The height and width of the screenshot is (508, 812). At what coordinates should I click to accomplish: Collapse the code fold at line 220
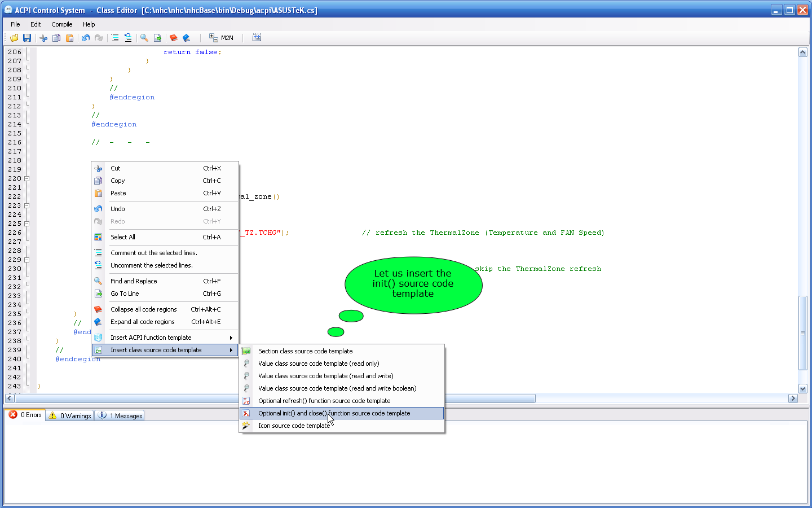click(27, 178)
